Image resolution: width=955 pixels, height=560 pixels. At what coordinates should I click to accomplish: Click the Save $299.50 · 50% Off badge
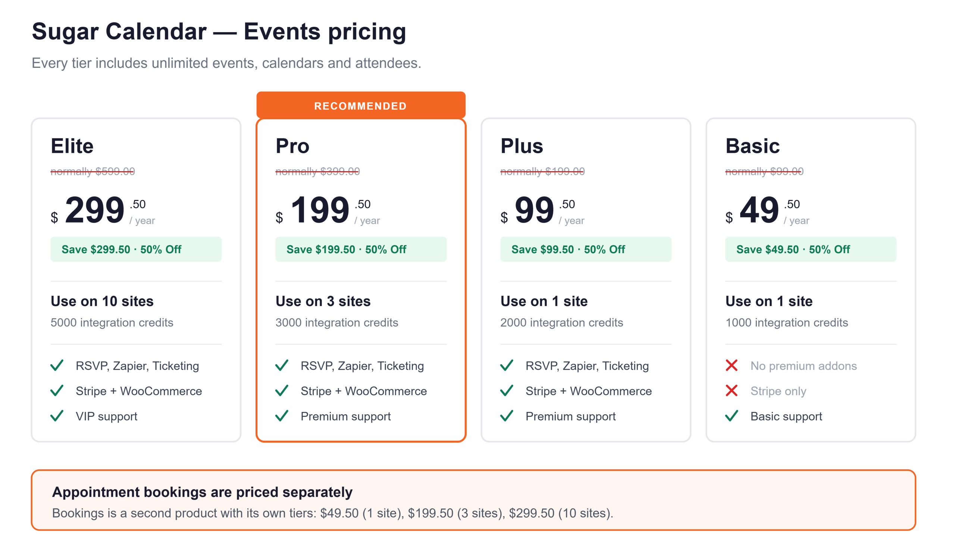pyautogui.click(x=136, y=249)
